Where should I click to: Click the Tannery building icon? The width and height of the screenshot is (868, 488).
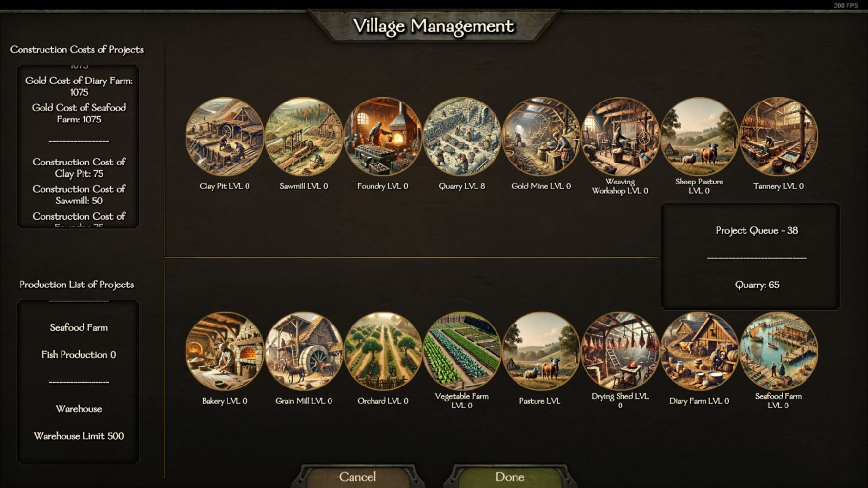pyautogui.click(x=778, y=137)
